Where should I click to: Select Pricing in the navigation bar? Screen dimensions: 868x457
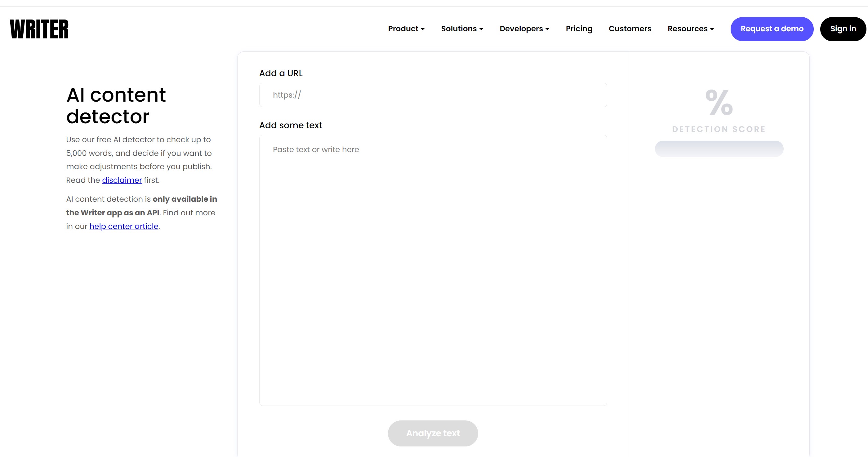[579, 29]
